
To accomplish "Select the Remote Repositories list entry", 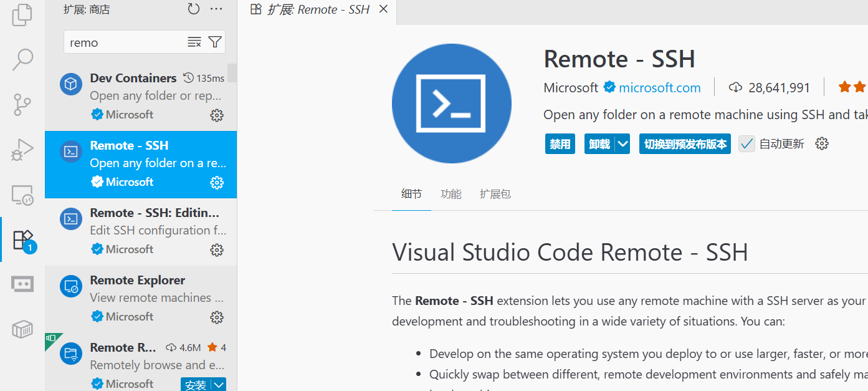I will (141, 362).
